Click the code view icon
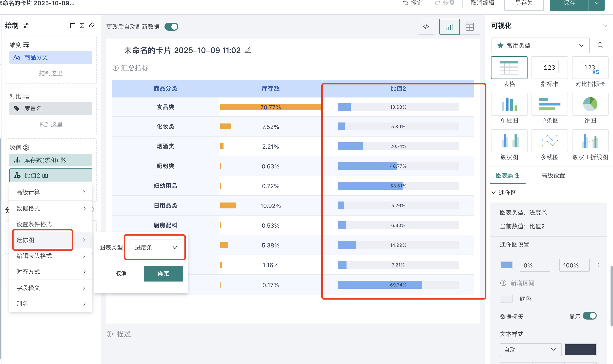 (x=426, y=27)
